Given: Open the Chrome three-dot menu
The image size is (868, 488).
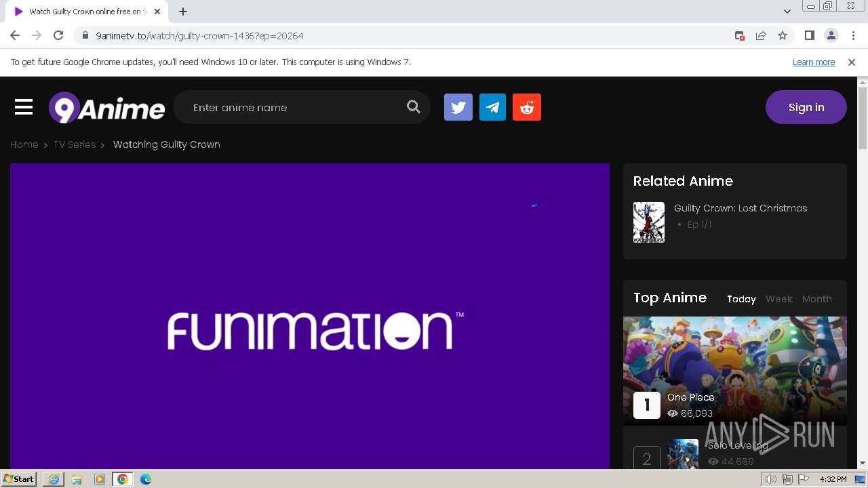Looking at the screenshot, I should (853, 36).
